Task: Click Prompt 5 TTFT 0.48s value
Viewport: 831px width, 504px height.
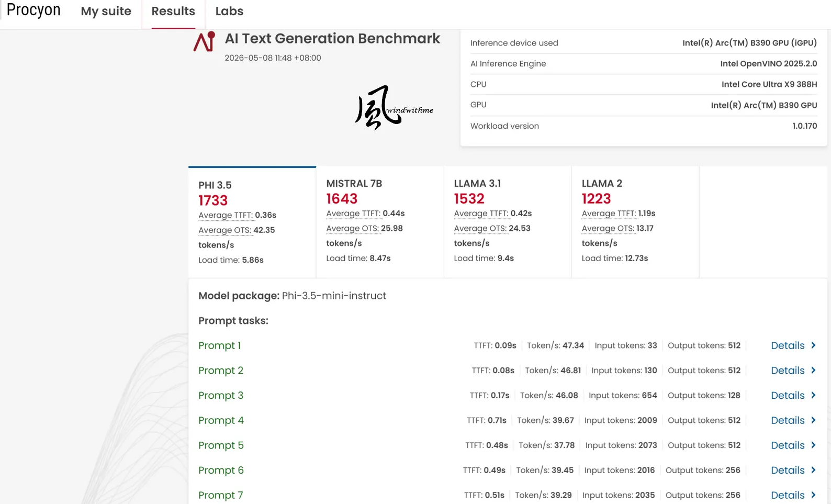Action: [497, 445]
